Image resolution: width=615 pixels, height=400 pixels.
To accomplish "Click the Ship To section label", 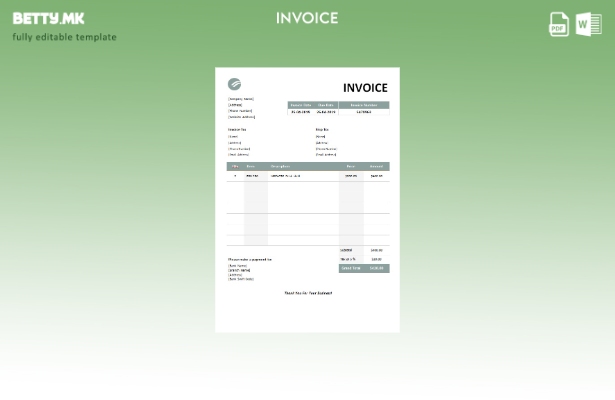I will coord(322,129).
